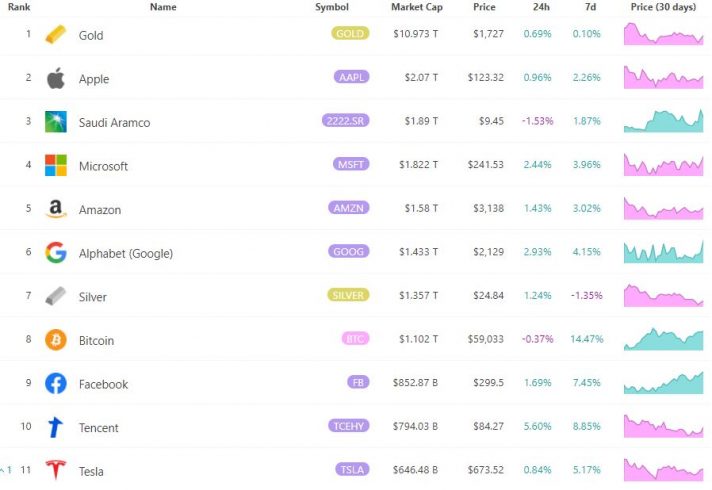Click the GOLD symbol badge
Screen dimensions: 712x490
[x=350, y=34]
